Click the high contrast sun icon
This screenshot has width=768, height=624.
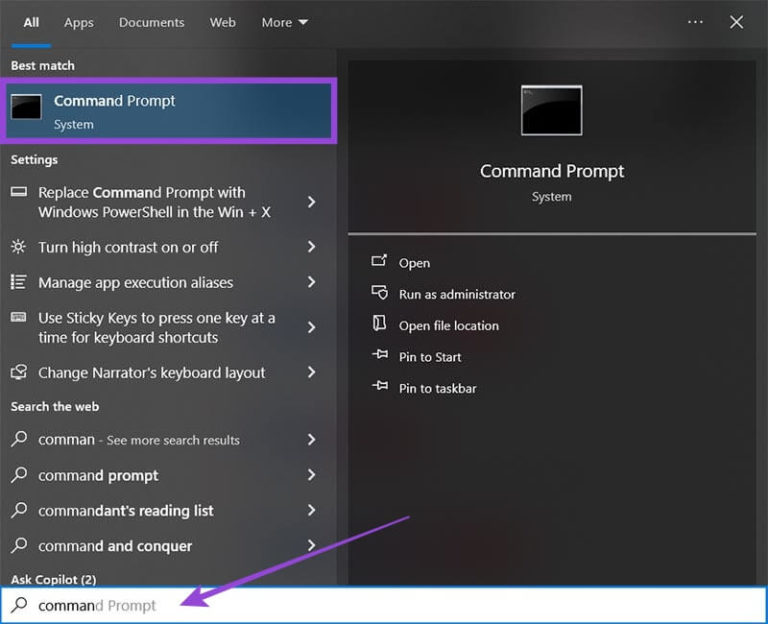tap(19, 246)
